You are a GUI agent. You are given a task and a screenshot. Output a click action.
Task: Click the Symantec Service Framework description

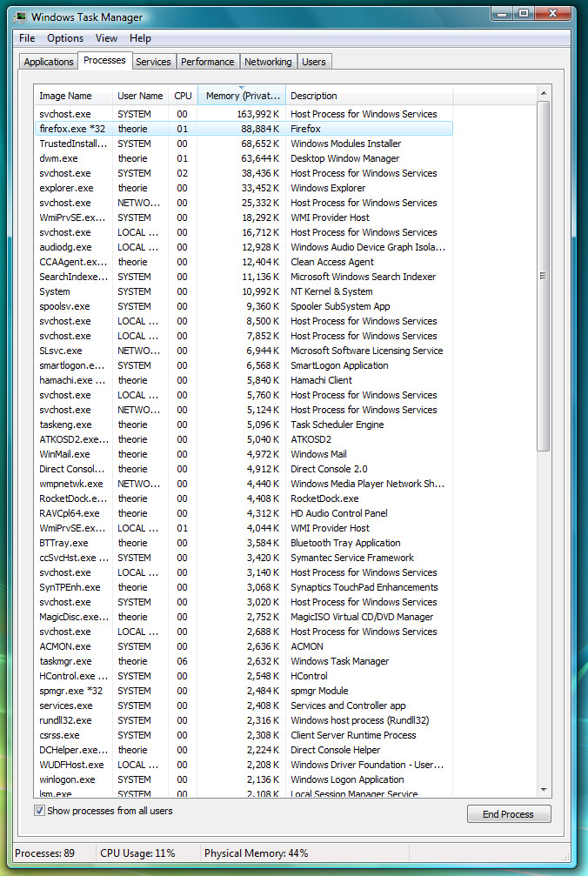tap(352, 558)
